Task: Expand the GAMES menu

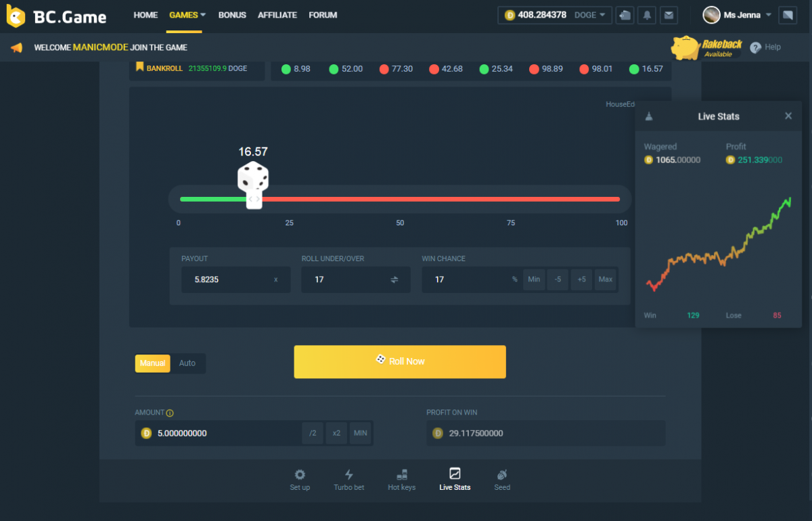Action: (187, 15)
